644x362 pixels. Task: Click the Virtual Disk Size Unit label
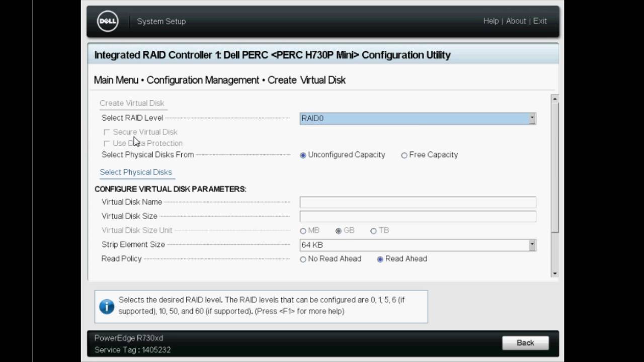click(137, 230)
